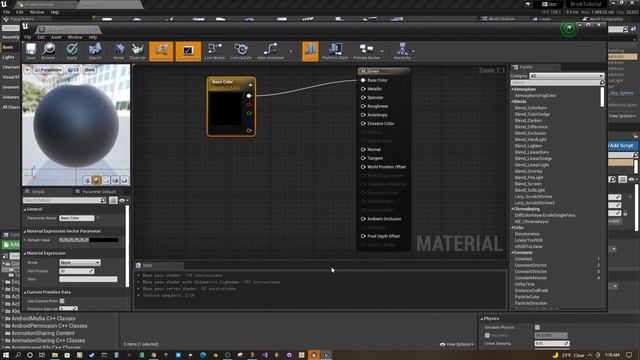Click Sort Priority value field

coord(76,271)
